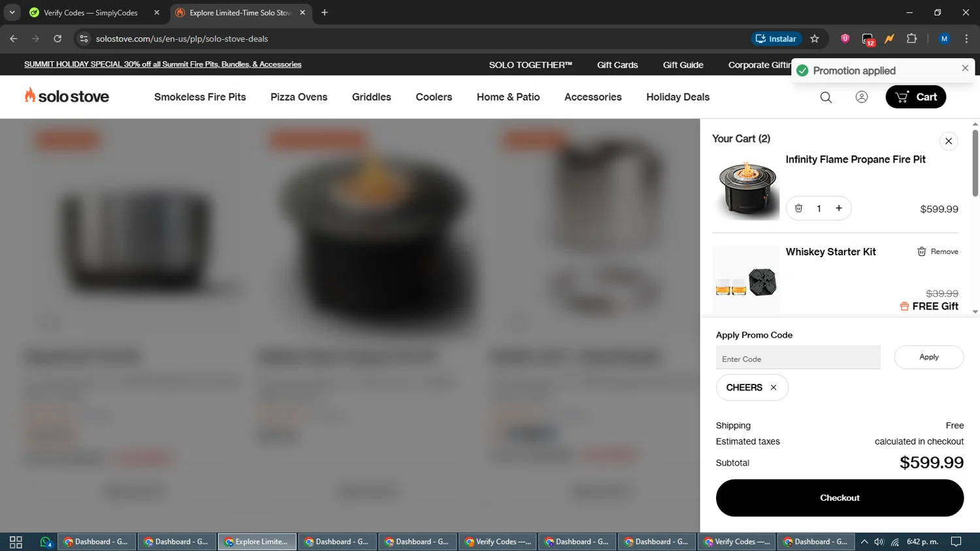Reload the current page
Screen dimensions: 980x551
[x=57, y=39]
